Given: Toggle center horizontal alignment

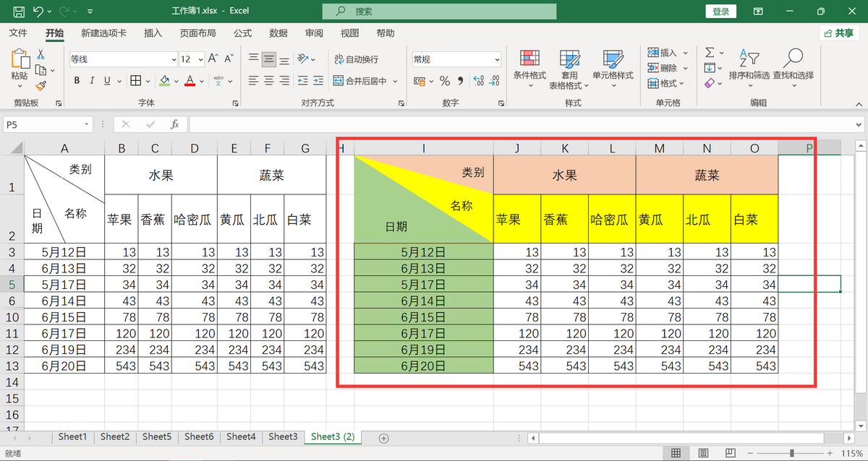Looking at the screenshot, I should tap(269, 81).
